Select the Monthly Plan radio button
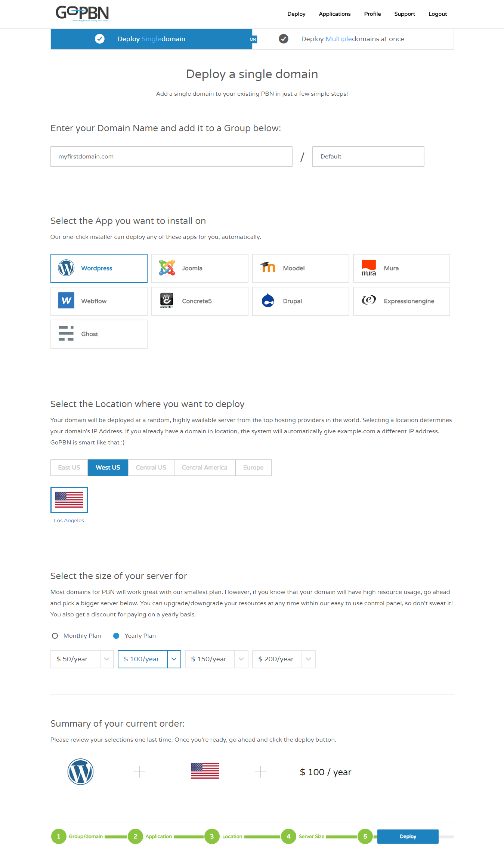The height and width of the screenshot is (856, 504). [x=55, y=636]
